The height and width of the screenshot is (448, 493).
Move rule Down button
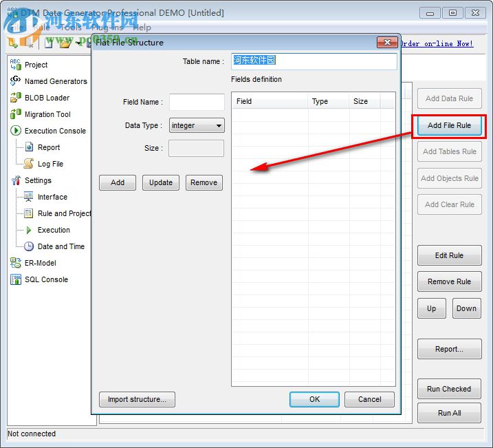[x=467, y=308]
